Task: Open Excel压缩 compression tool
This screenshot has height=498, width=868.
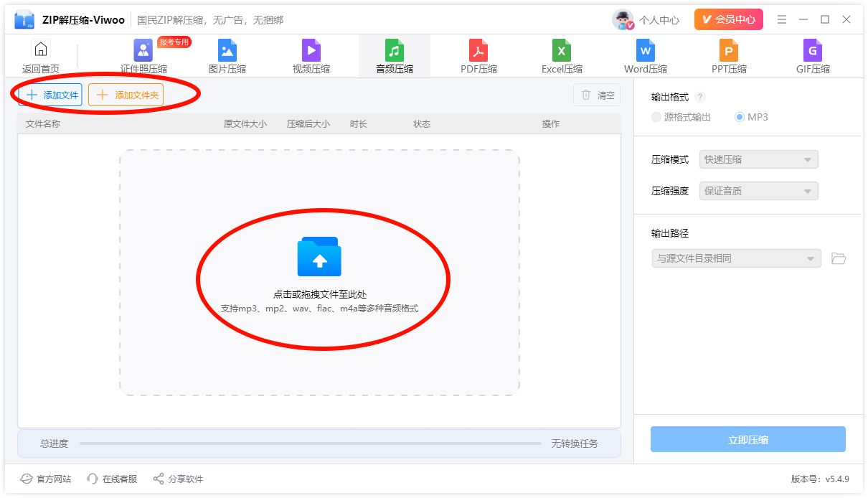Action: click(562, 57)
